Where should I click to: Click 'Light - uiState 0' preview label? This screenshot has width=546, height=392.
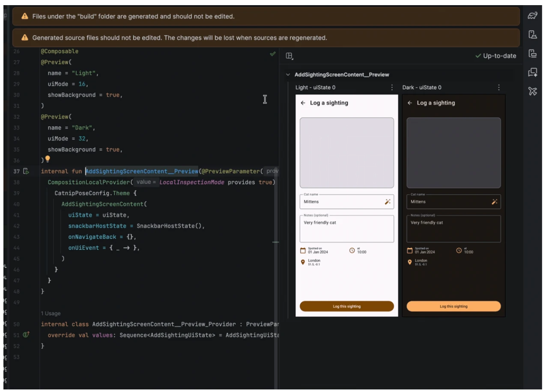click(316, 87)
